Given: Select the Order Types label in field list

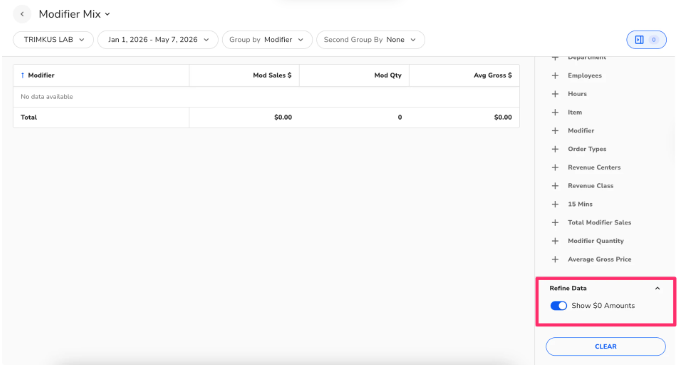Looking at the screenshot, I should (x=587, y=149).
